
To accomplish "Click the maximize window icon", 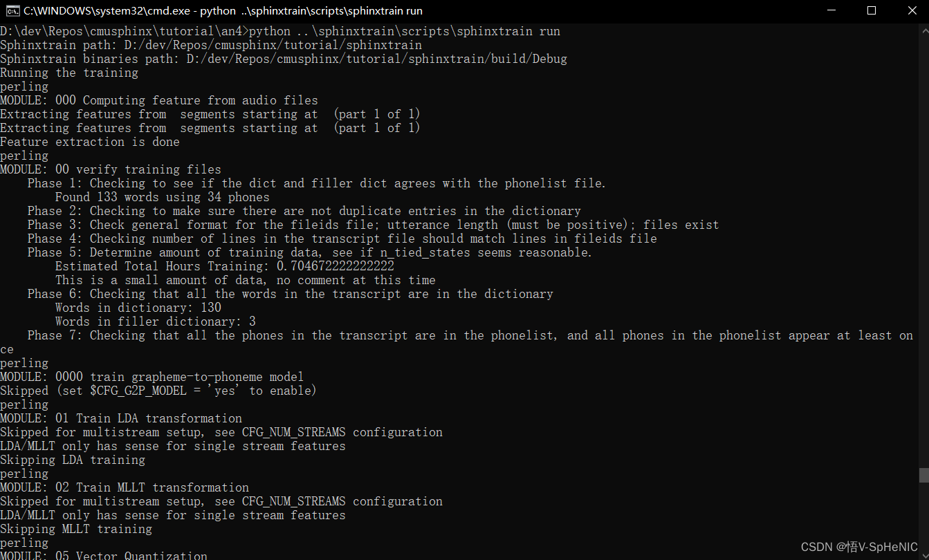I will click(x=872, y=10).
